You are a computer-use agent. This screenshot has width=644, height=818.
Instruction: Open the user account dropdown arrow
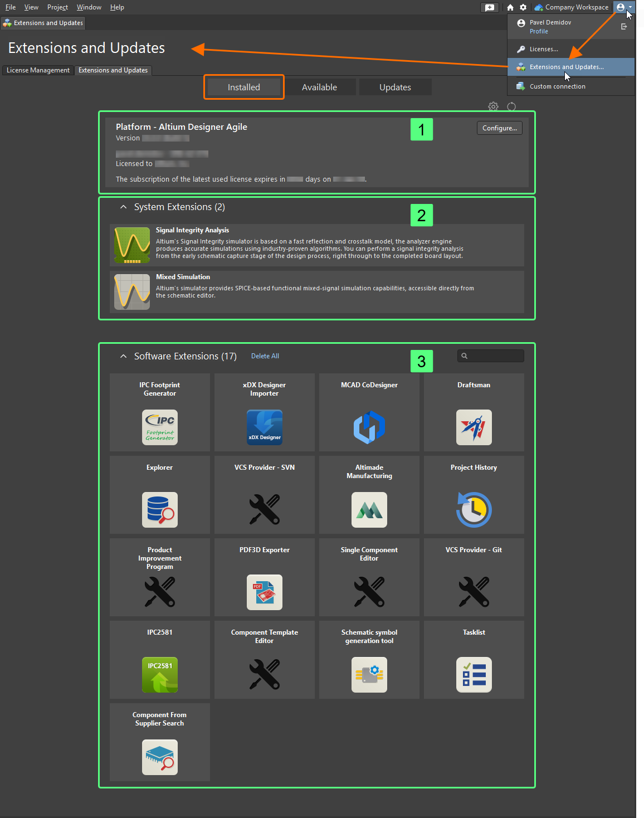coord(631,7)
